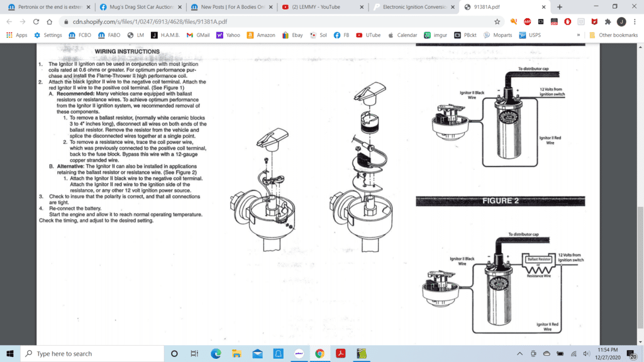
Task: Switch to the LEMMY - YouTube tab
Action: [321, 7]
